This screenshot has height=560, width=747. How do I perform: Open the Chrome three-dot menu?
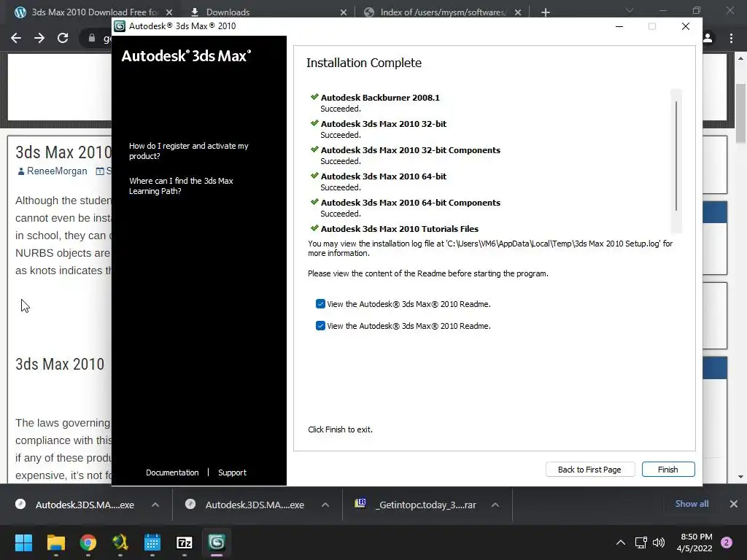(x=731, y=38)
